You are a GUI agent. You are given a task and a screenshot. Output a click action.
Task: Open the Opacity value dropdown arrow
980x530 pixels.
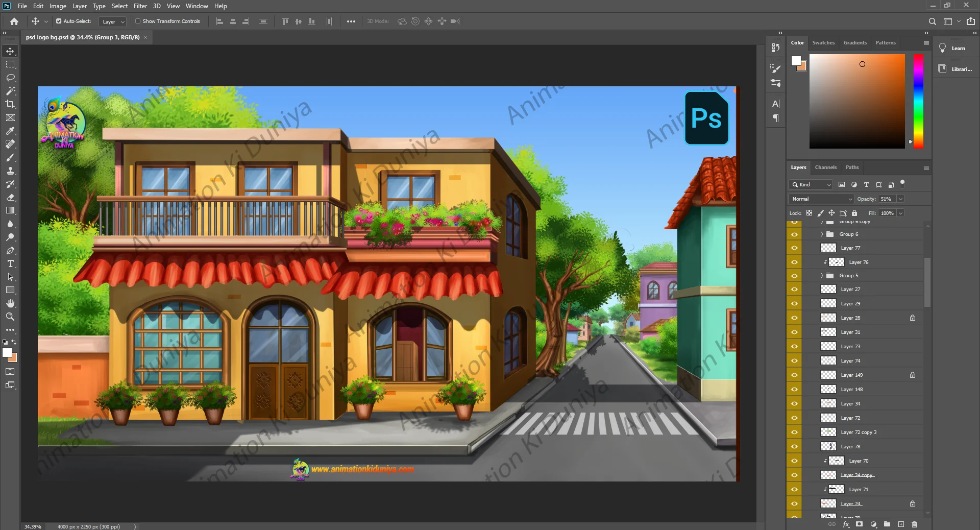point(900,199)
